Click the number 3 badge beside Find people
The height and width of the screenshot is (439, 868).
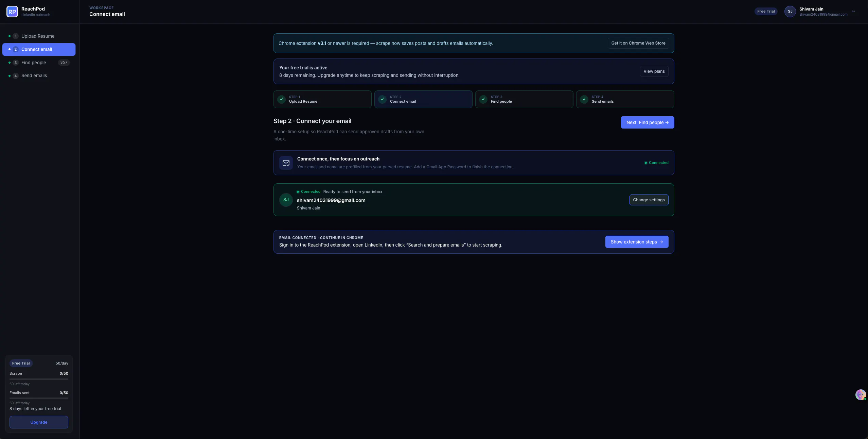[x=16, y=63]
